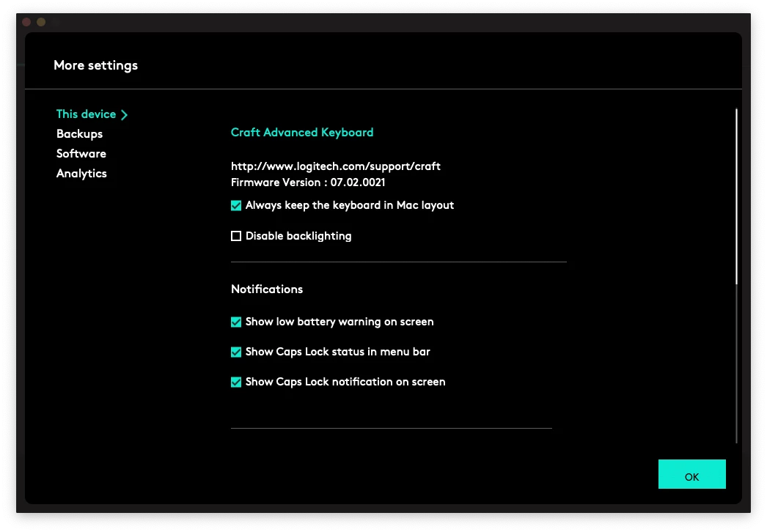Select the Craft Advanced Keyboard heading
The height and width of the screenshot is (532, 767).
pos(302,133)
